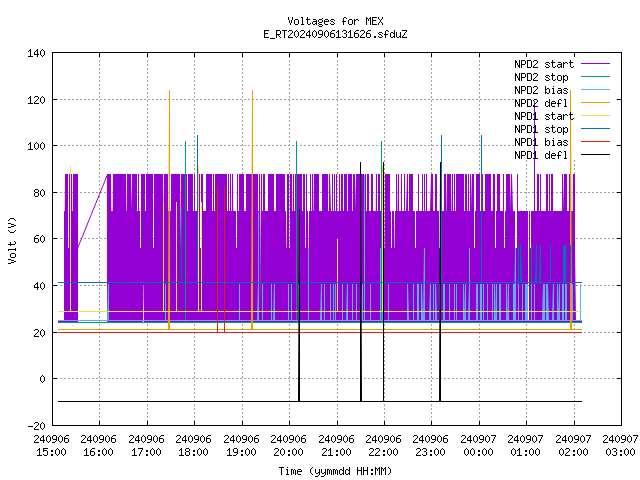The image size is (640, 480).
Task: Click the 'Volt (V)' y-axis label
Action: pyautogui.click(x=13, y=240)
